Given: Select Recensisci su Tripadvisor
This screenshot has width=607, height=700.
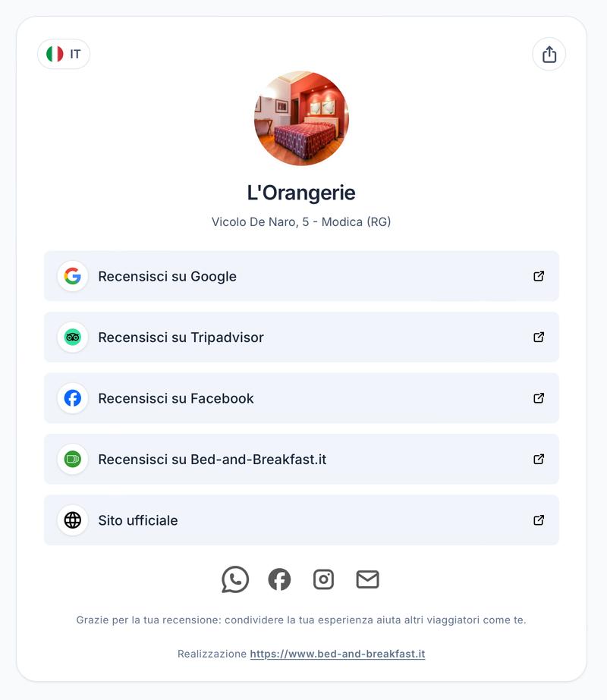Looking at the screenshot, I should coord(181,337).
